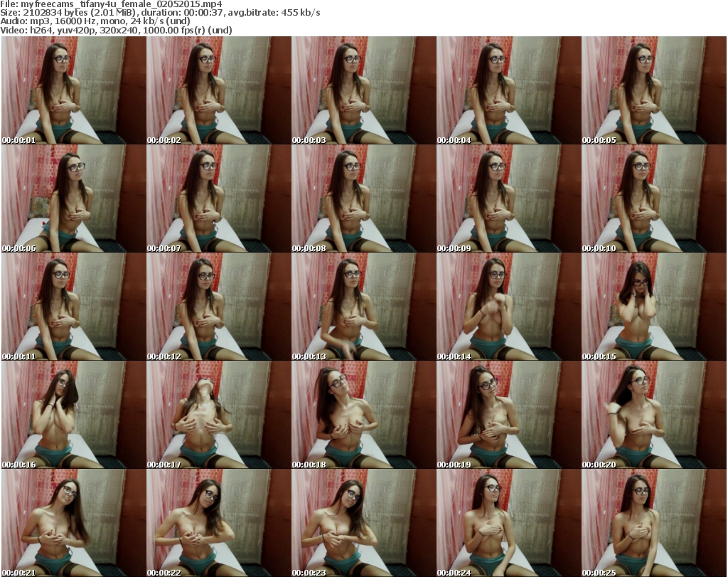Screen dimensions: 728x577
Task: Open the thumbnail stamped 00:00:01
Action: pos(74,90)
